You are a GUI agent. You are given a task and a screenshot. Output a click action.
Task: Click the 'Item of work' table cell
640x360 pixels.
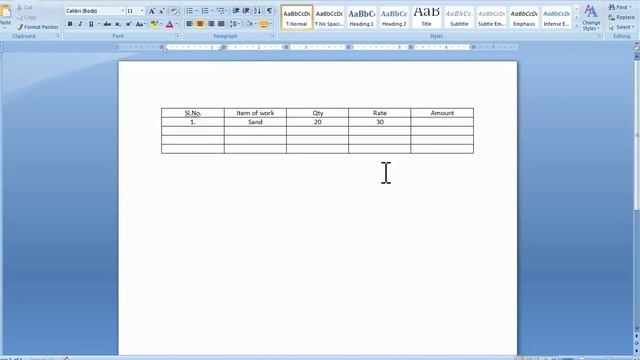tap(255, 113)
